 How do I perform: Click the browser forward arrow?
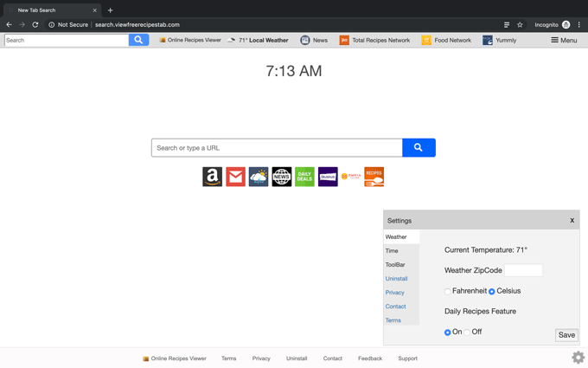click(x=22, y=25)
